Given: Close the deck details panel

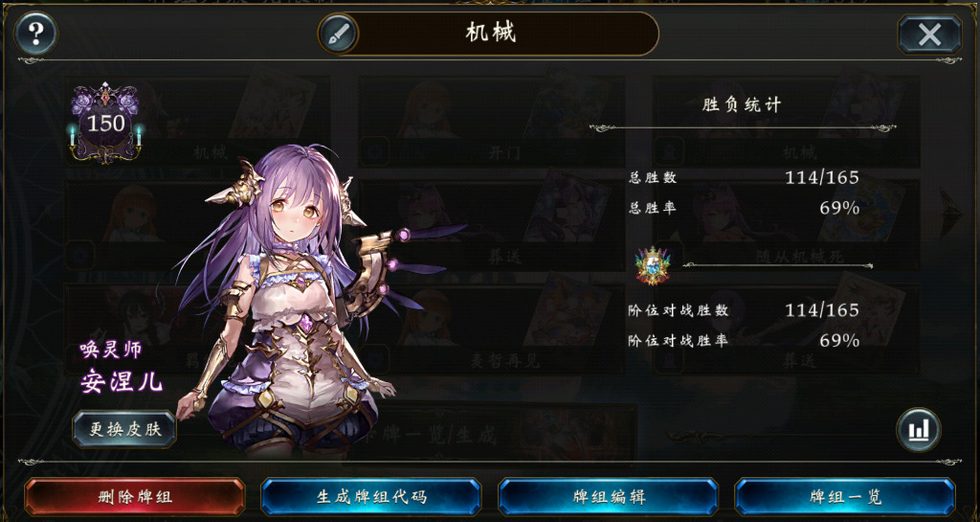Looking at the screenshot, I should pyautogui.click(x=929, y=34).
